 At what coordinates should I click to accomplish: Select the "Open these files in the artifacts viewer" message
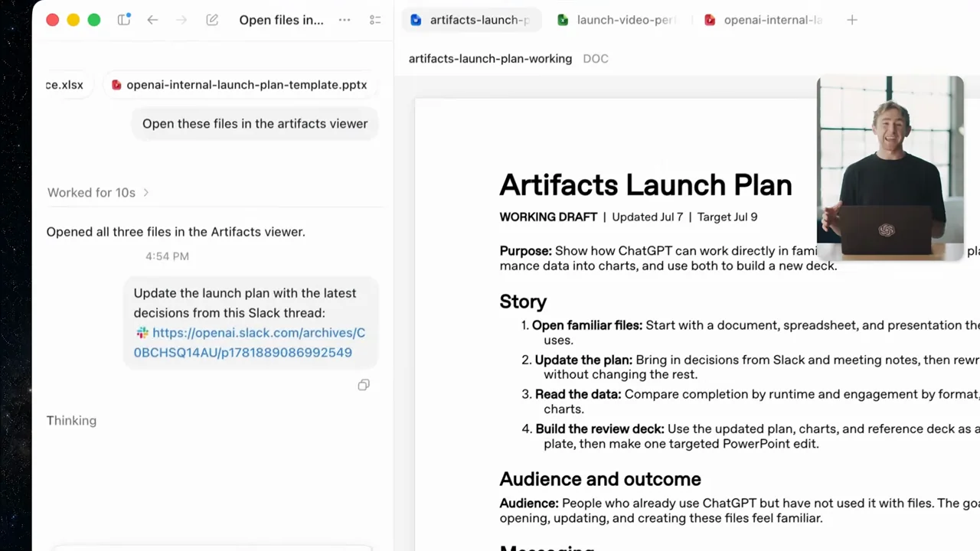(x=255, y=124)
